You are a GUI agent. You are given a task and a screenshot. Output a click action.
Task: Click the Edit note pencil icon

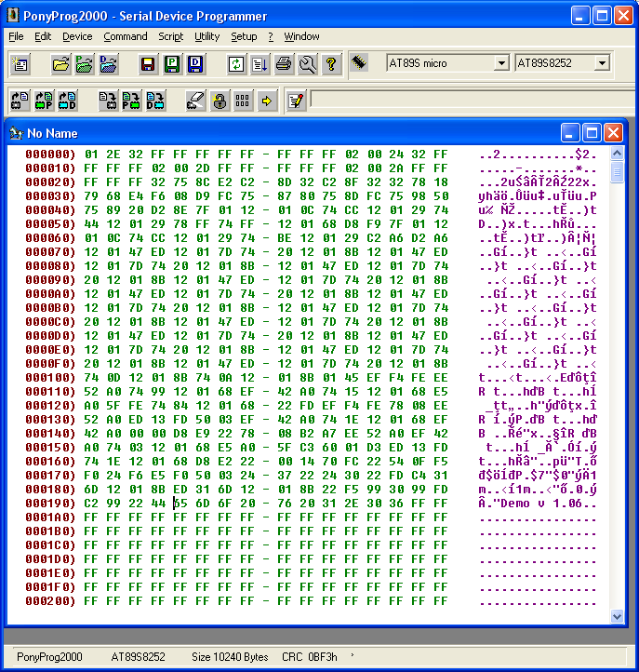pyautogui.click(x=296, y=101)
